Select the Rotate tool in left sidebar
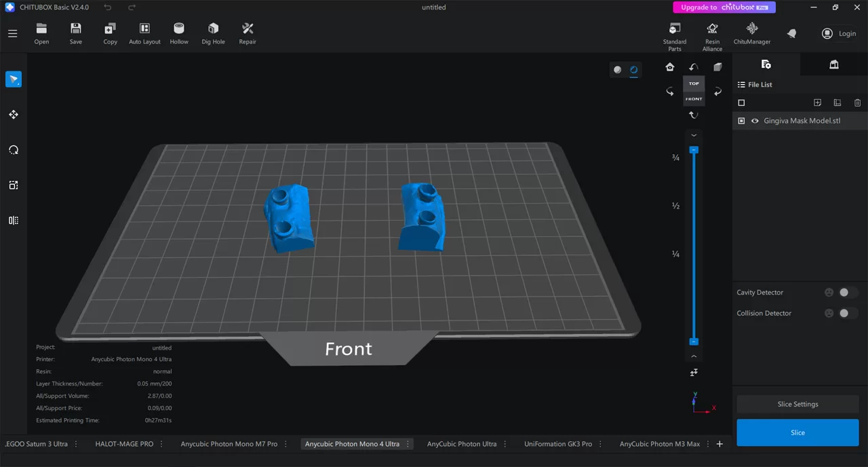 tap(13, 149)
